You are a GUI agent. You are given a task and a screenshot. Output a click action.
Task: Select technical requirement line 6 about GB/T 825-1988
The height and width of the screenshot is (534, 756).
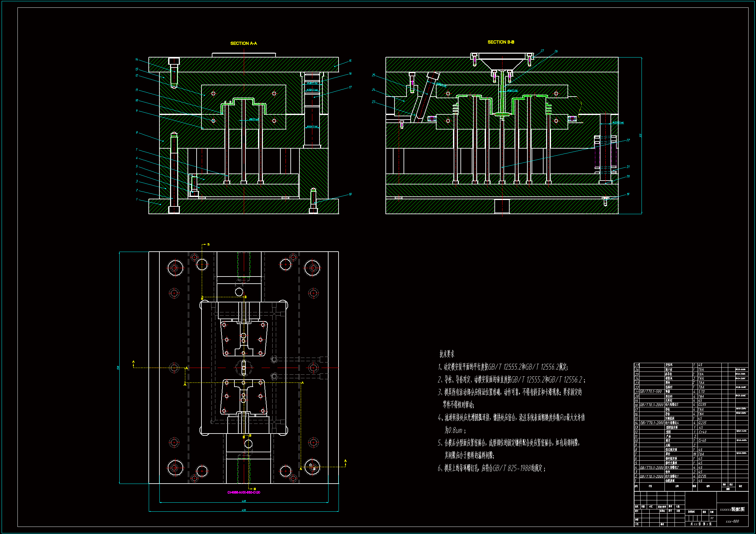tap(491, 468)
